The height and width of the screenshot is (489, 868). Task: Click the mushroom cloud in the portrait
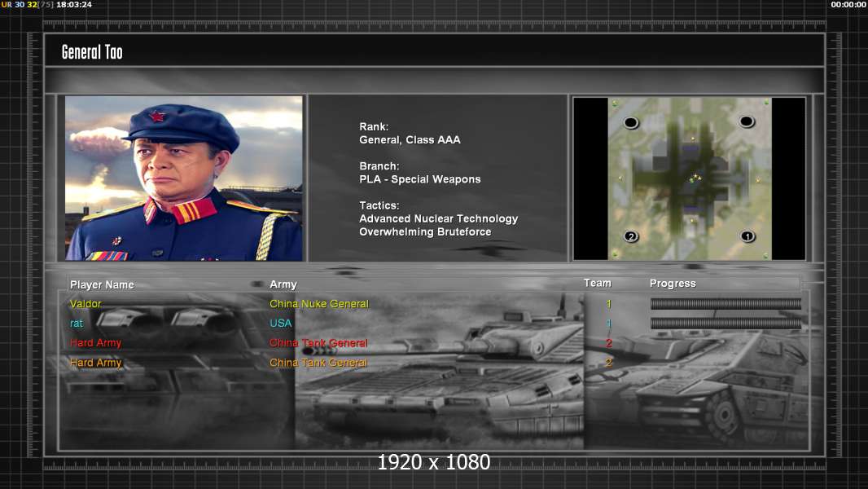[99, 141]
